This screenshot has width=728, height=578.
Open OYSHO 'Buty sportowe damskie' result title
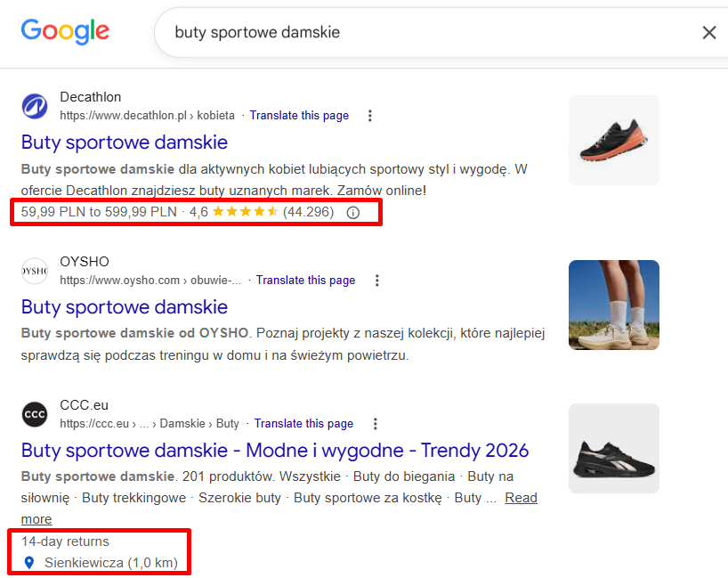[x=125, y=307]
